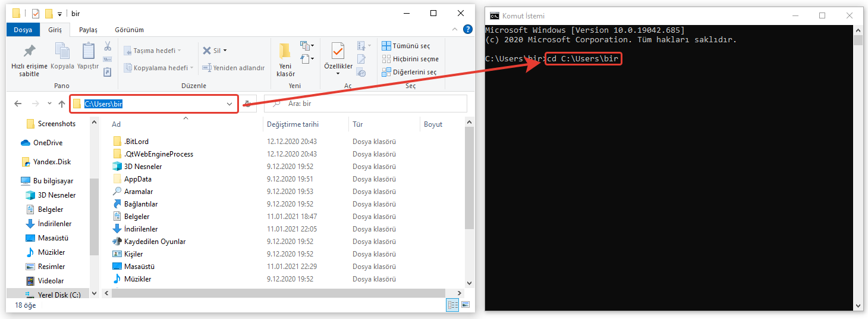
Task: Select the AppData folder in file list
Action: pos(137,179)
